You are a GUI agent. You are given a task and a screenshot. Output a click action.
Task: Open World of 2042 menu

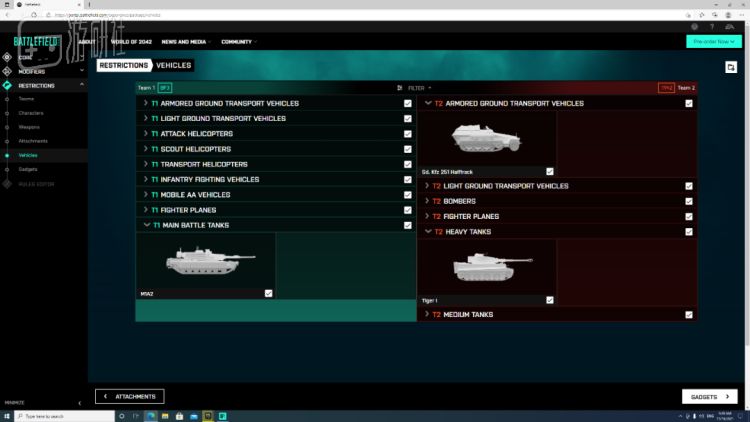tap(131, 42)
